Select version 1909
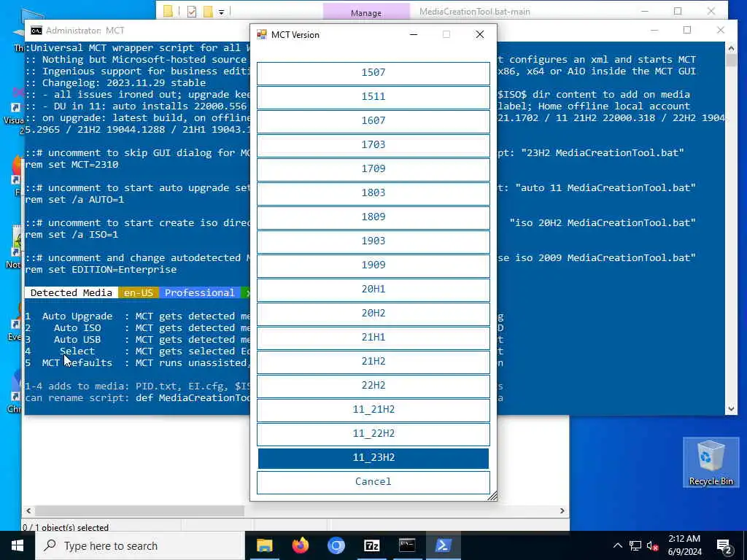The height and width of the screenshot is (560, 747). [x=373, y=265]
